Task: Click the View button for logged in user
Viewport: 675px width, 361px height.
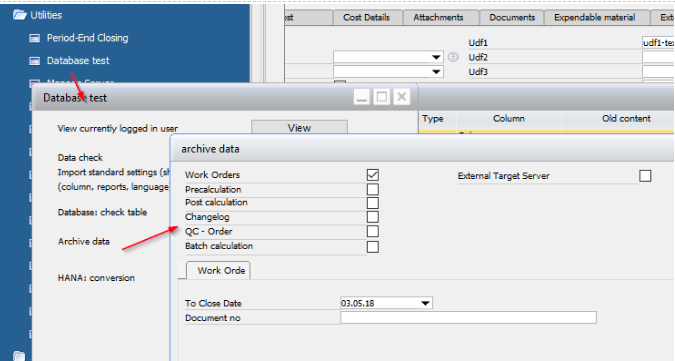Action: pyautogui.click(x=299, y=128)
